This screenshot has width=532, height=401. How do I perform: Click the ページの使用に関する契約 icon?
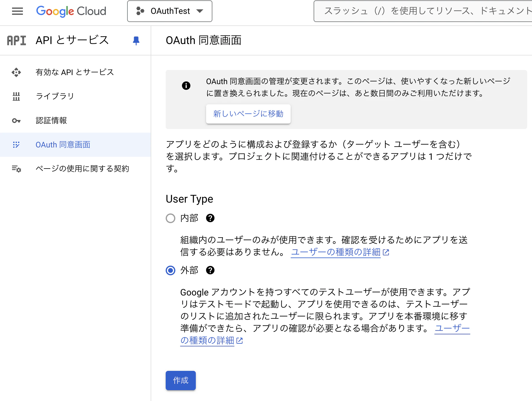coord(16,169)
